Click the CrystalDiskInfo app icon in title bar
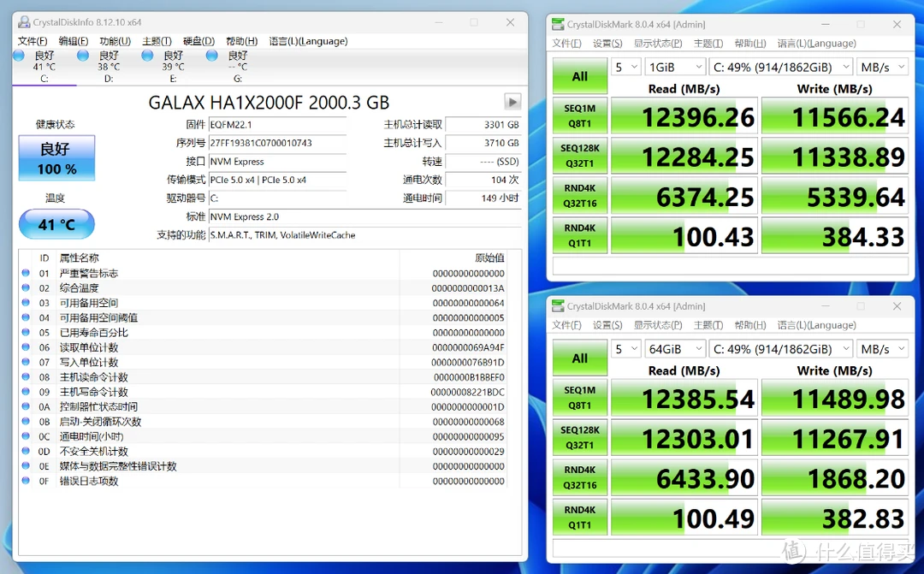This screenshot has width=924, height=574. pyautogui.click(x=24, y=22)
